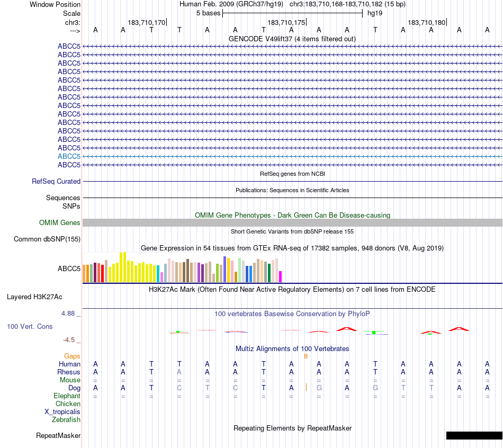Click the RepeatMasker track label

coord(58,435)
